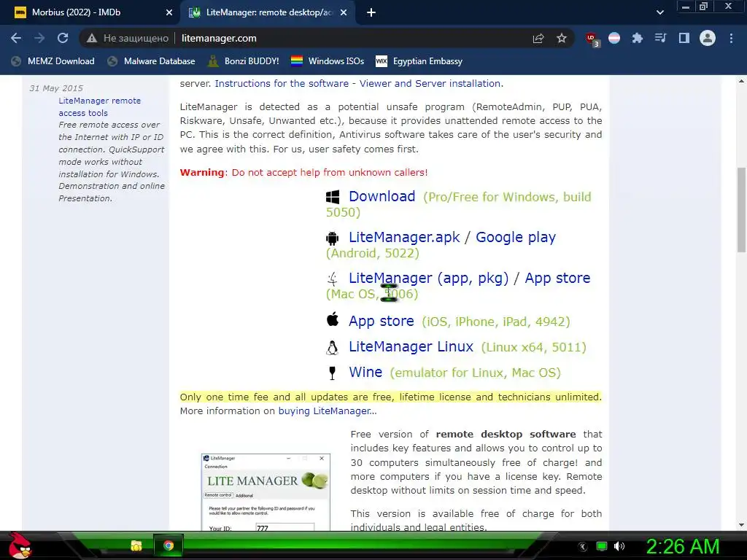This screenshot has height=560, width=747.
Task: Click the Android robot icon
Action: tap(333, 238)
